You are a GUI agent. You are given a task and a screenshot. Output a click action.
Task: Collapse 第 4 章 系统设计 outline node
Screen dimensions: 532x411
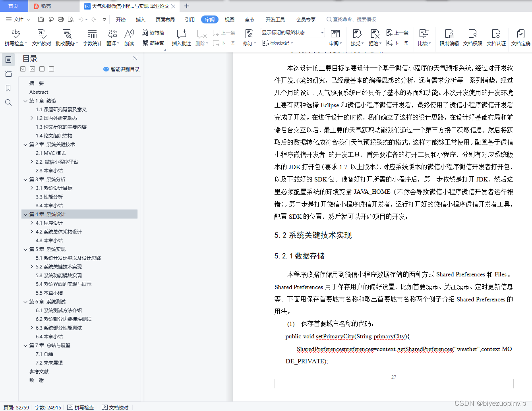(x=25, y=214)
